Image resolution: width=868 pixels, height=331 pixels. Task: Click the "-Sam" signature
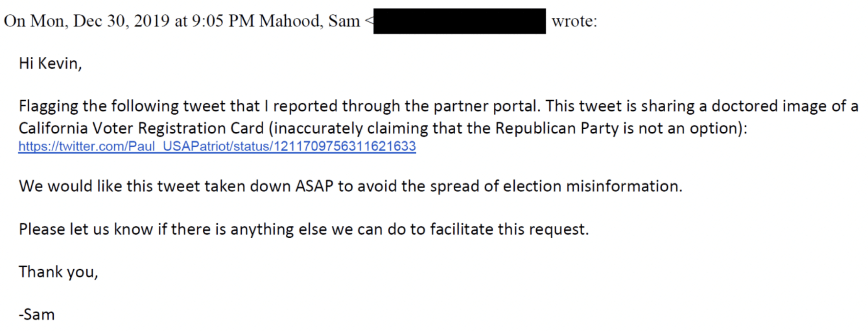point(37,314)
